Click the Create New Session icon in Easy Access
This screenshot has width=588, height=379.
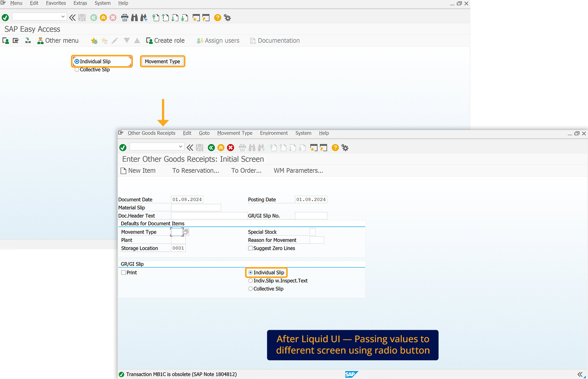(196, 18)
